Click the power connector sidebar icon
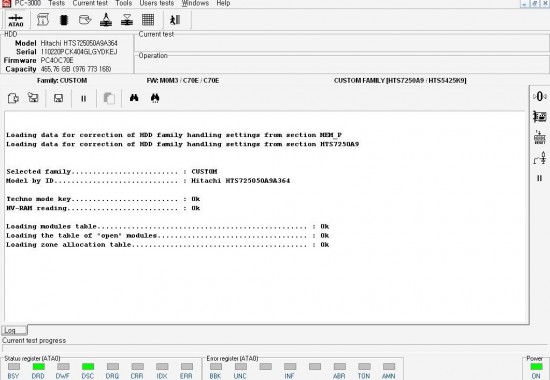Image resolution: width=550 pixels, height=380 pixels. coord(539,158)
